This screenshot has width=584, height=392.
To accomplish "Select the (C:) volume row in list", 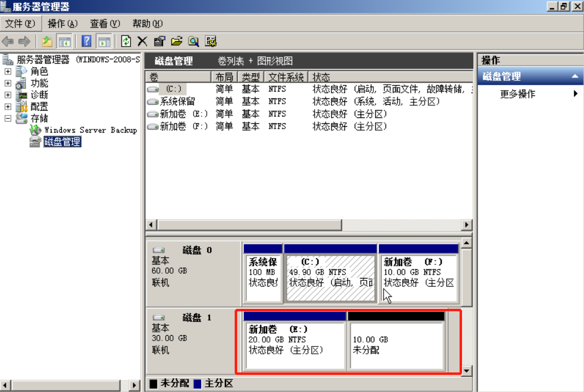I will click(x=309, y=89).
